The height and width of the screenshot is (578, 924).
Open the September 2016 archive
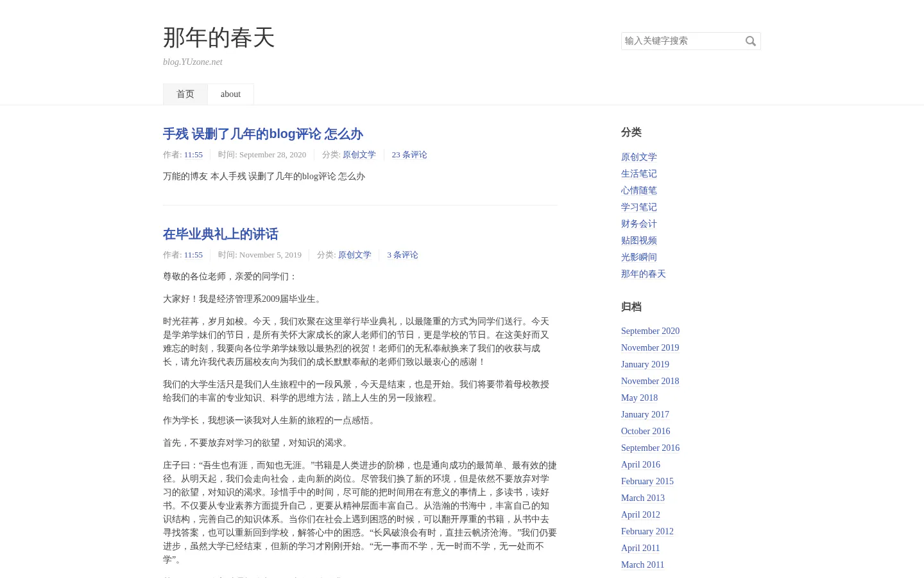(x=650, y=448)
